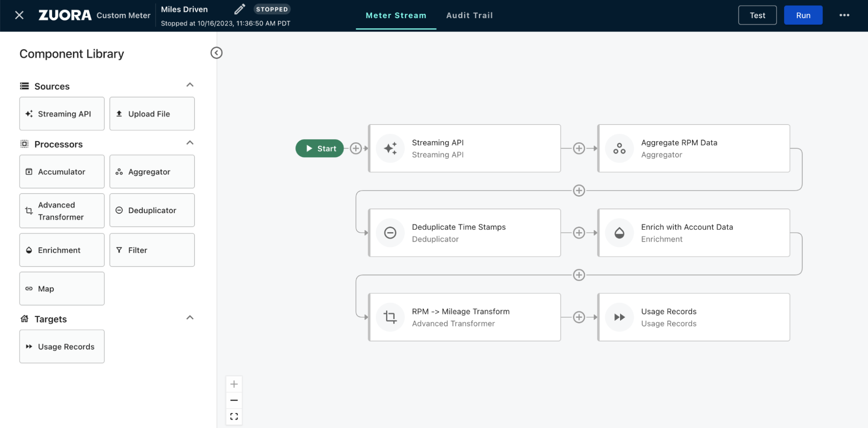Image resolution: width=868 pixels, height=428 pixels.
Task: Click the Run button
Action: (x=803, y=15)
